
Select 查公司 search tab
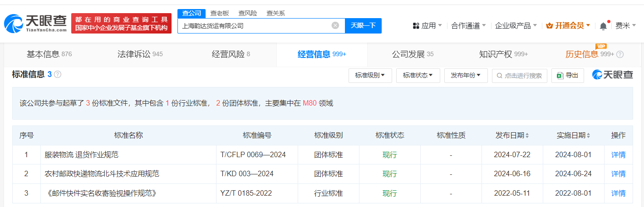pyautogui.click(x=192, y=13)
